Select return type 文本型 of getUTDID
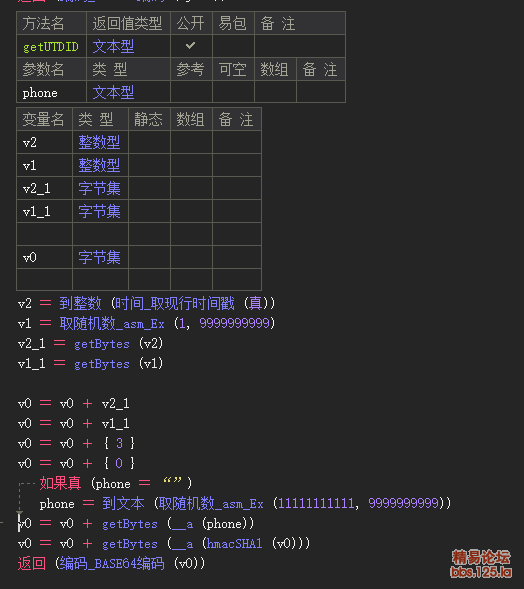524x589 pixels. pyautogui.click(x=113, y=46)
